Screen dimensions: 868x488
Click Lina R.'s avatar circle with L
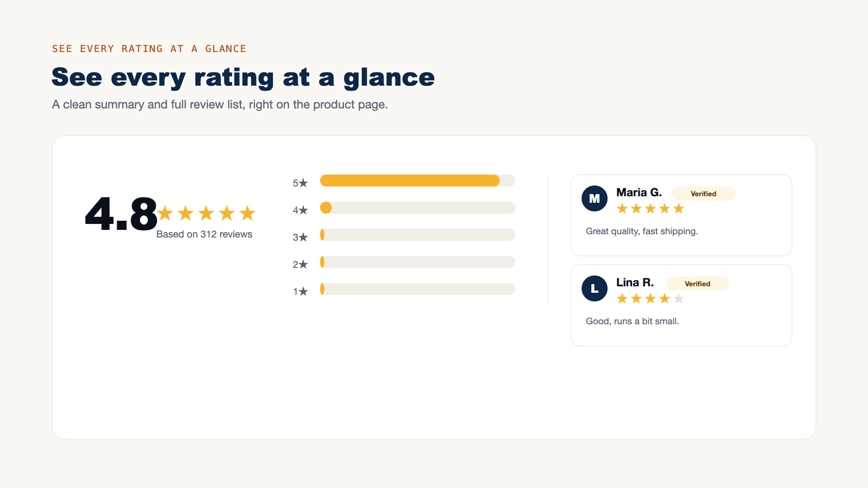595,288
